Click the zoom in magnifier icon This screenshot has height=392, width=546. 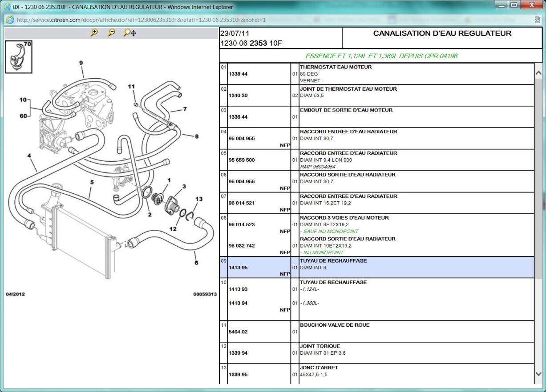[x=94, y=32]
